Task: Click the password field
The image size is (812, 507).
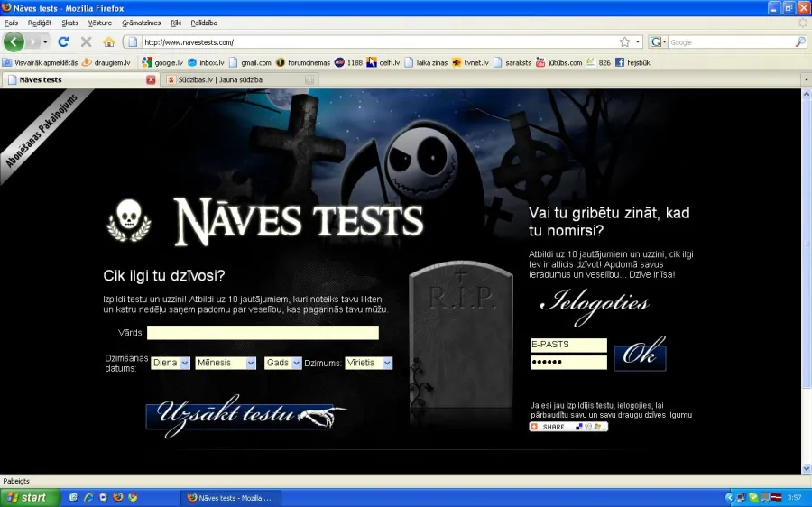Action: pyautogui.click(x=568, y=362)
